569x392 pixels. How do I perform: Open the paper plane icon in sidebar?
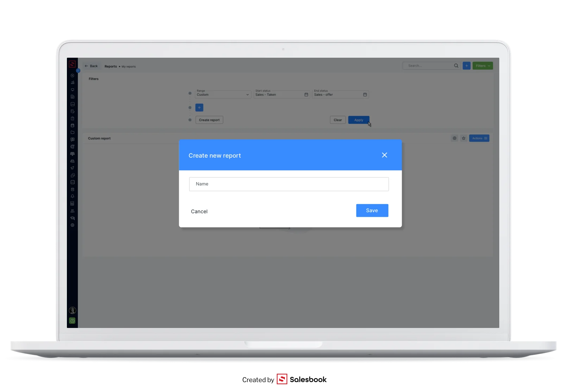click(x=73, y=168)
